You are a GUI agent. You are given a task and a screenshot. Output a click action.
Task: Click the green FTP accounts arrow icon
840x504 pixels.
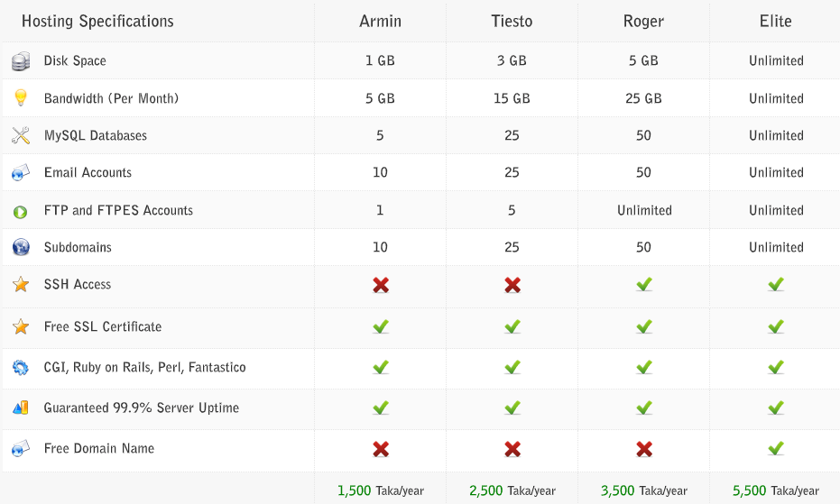pos(21,212)
